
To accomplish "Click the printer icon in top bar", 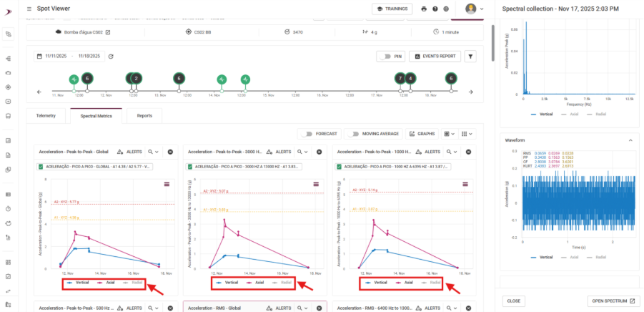I will click(424, 9).
